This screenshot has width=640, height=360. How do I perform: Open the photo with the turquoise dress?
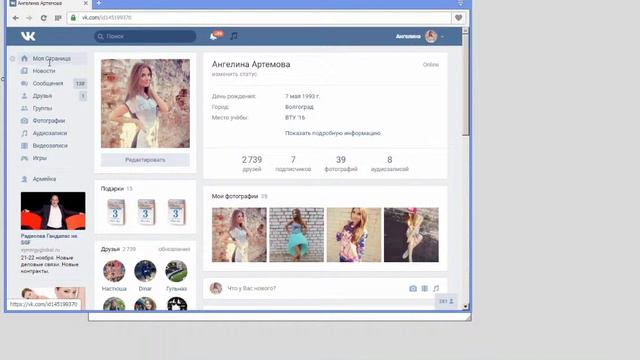[x=296, y=235]
